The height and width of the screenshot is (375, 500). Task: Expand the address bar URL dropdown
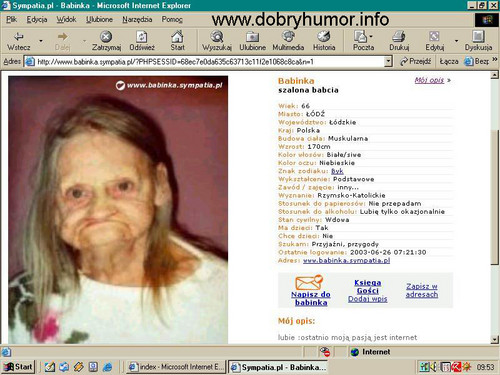click(x=388, y=61)
